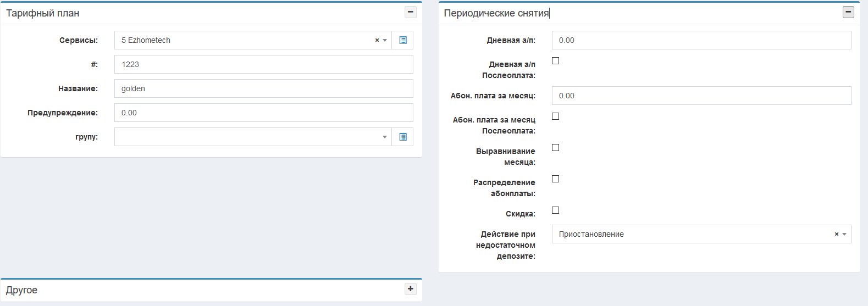Toggle Абон. плата за месяц Послеоплата checkbox

[x=555, y=116]
